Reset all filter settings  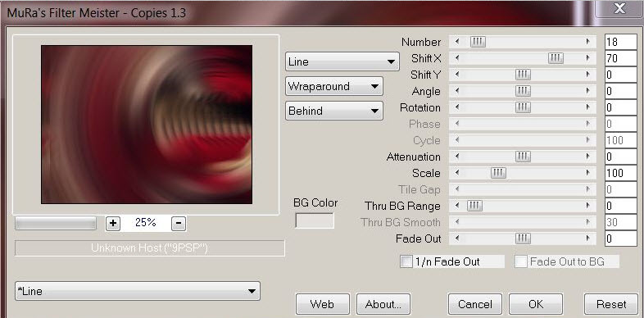611,304
